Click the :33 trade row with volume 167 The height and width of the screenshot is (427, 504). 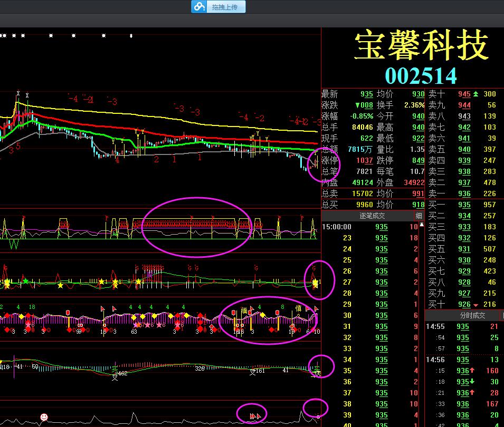[464, 404]
